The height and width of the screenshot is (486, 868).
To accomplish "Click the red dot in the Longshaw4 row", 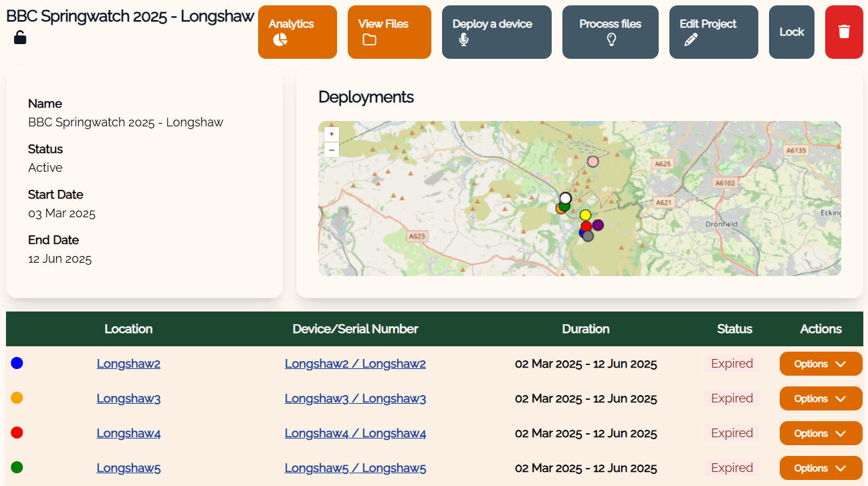I will click(x=17, y=433).
